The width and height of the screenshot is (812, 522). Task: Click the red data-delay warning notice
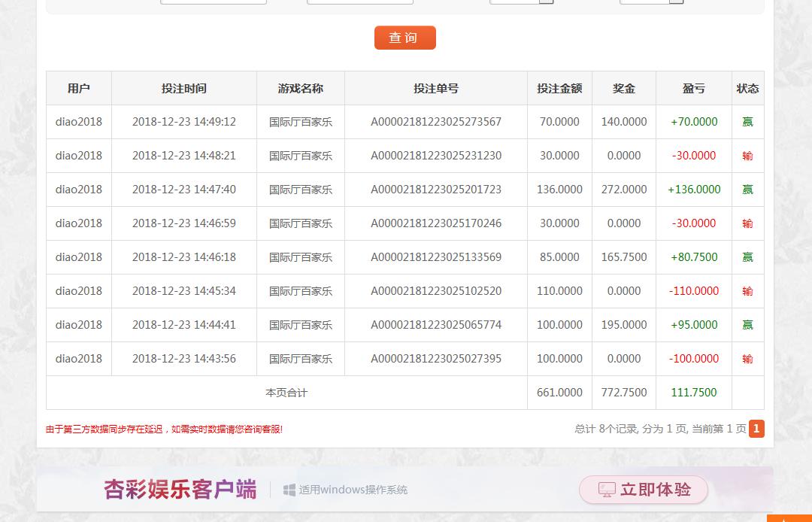(x=164, y=429)
